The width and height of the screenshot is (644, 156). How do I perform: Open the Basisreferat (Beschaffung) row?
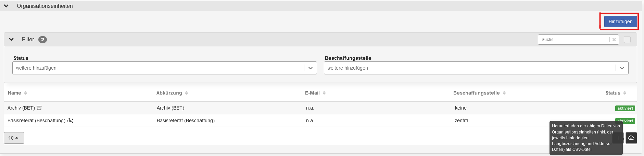(x=36, y=120)
